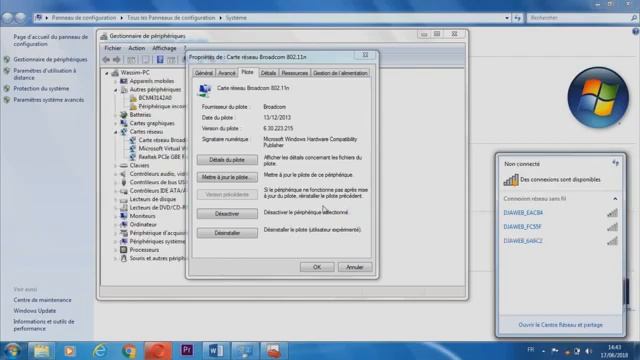Expand the Lecteurs de disque node

tap(116, 200)
